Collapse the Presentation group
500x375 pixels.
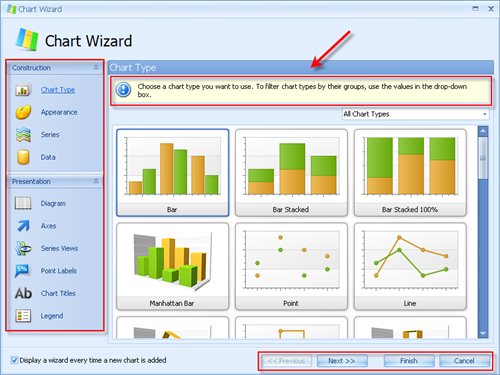96,181
